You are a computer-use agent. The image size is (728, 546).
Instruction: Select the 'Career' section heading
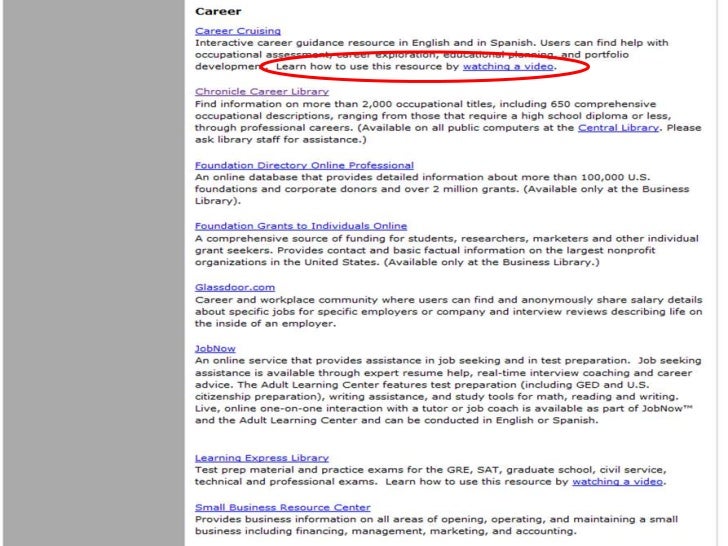(x=218, y=12)
